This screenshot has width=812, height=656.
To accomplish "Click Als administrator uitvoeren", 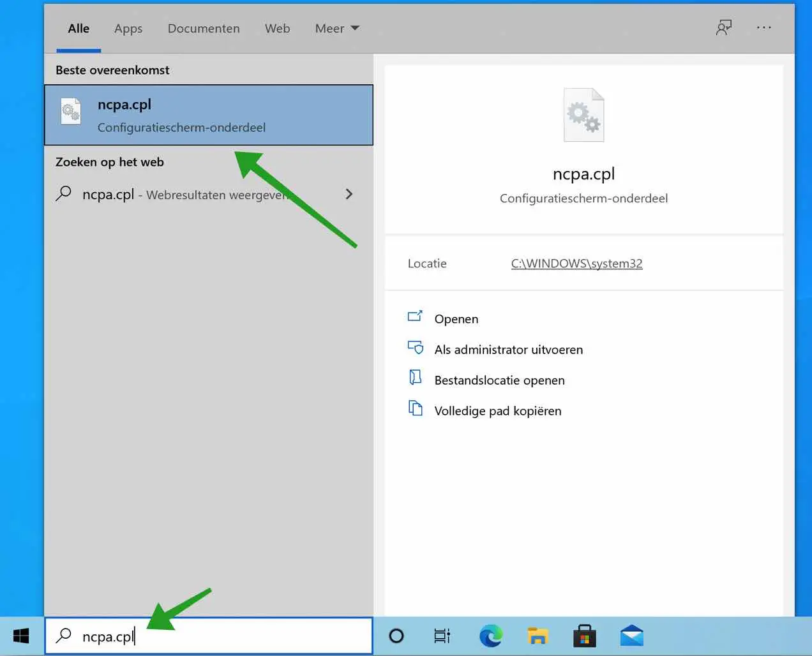I will [x=508, y=350].
